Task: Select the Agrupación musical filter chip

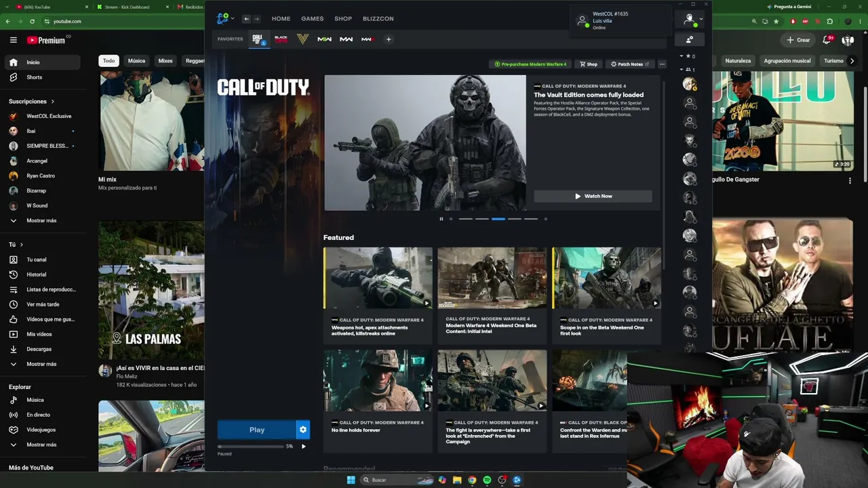Action: tap(787, 61)
